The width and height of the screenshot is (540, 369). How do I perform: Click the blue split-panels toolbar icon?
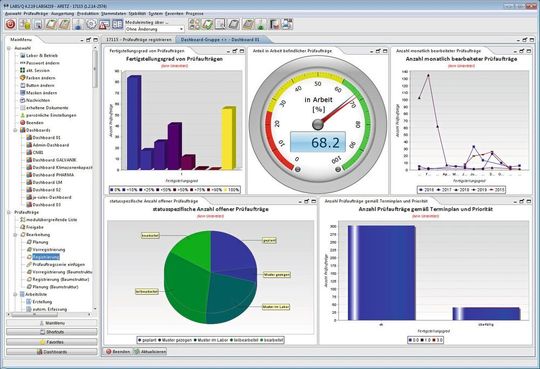(x=117, y=24)
